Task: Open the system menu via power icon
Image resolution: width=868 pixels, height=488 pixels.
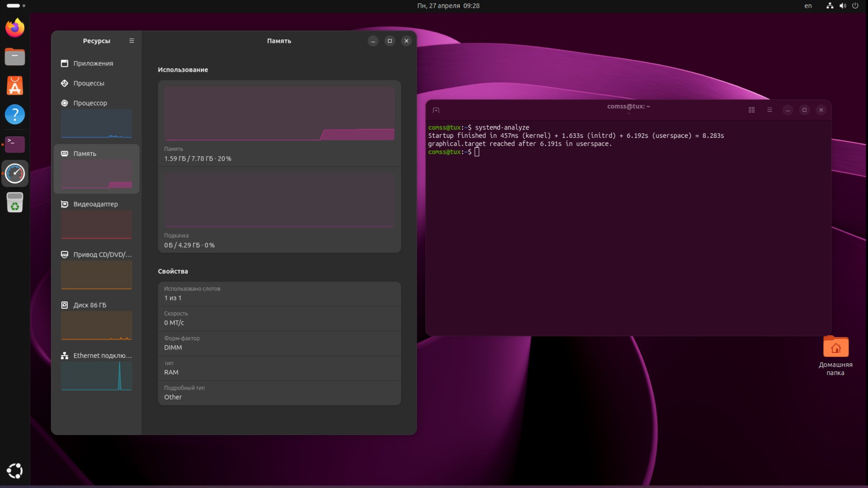Action: click(855, 6)
